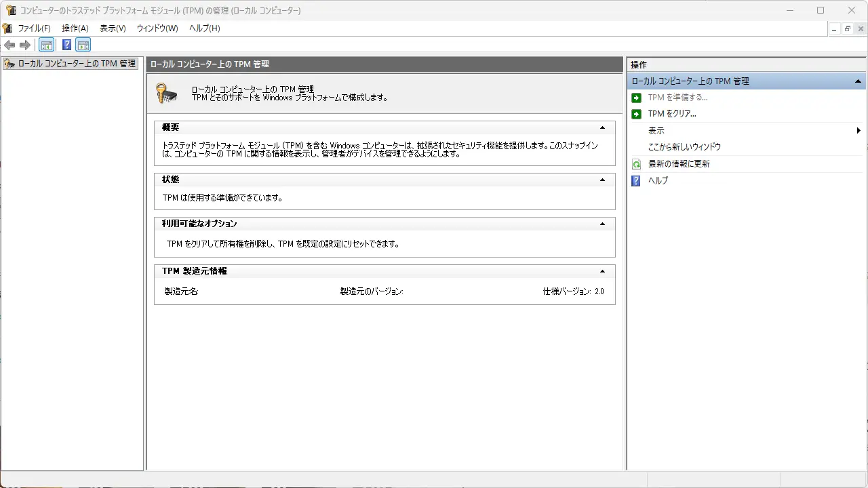This screenshot has width=868, height=488.
Task: Click the toolbar Back arrow icon
Action: [9, 45]
